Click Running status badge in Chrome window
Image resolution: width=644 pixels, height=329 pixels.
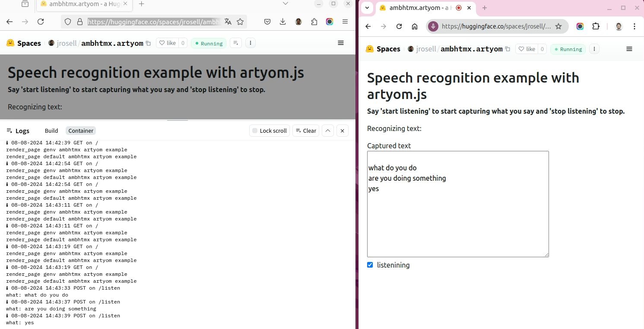[568, 49]
